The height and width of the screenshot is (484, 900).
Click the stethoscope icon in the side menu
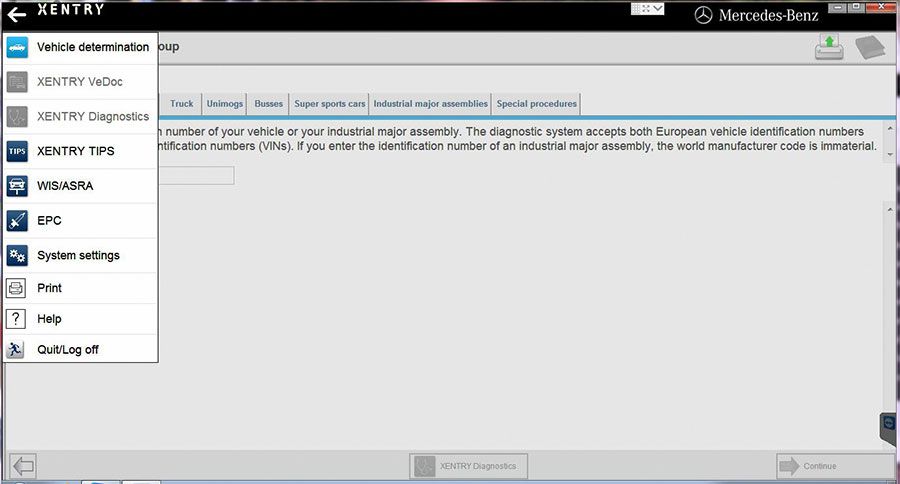(17, 117)
